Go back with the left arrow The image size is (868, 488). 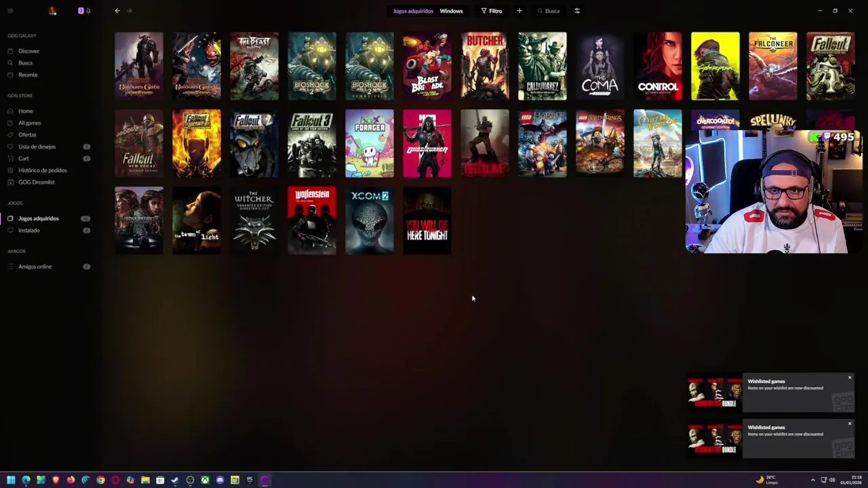pos(117,11)
